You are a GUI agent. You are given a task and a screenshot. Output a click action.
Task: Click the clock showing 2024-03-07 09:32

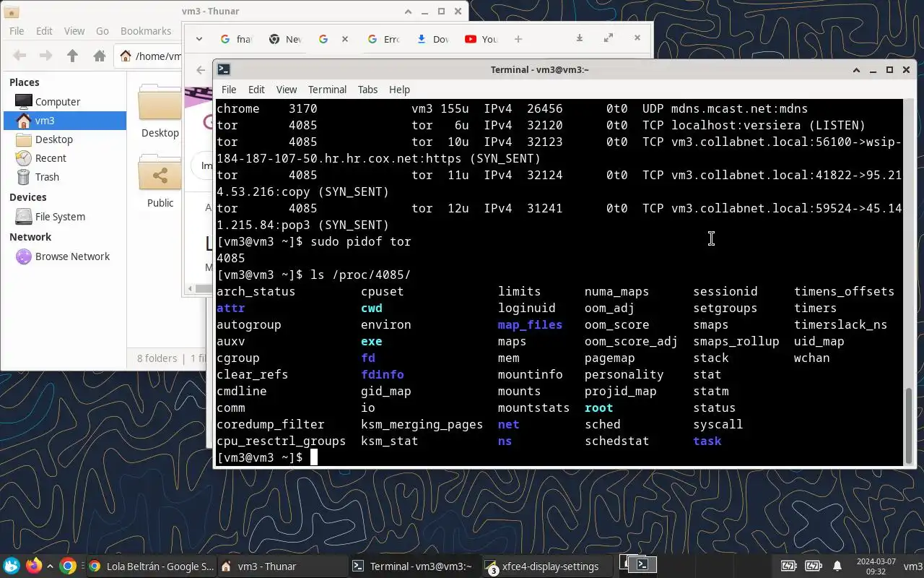tap(876, 566)
